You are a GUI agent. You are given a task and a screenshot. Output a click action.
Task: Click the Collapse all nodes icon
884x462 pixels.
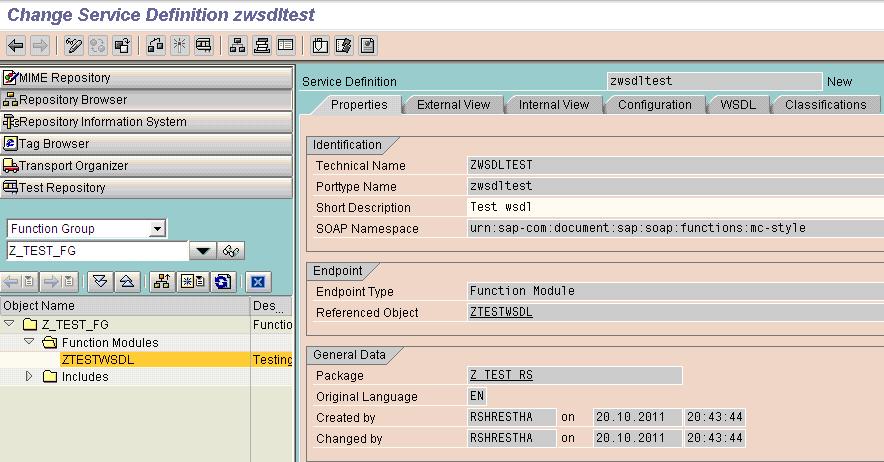[127, 281]
